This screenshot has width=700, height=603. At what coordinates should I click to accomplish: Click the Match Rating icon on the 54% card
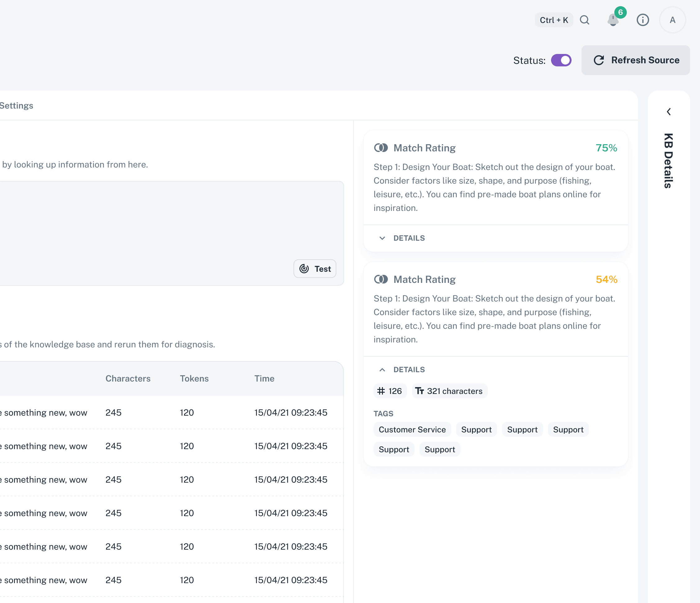click(381, 279)
